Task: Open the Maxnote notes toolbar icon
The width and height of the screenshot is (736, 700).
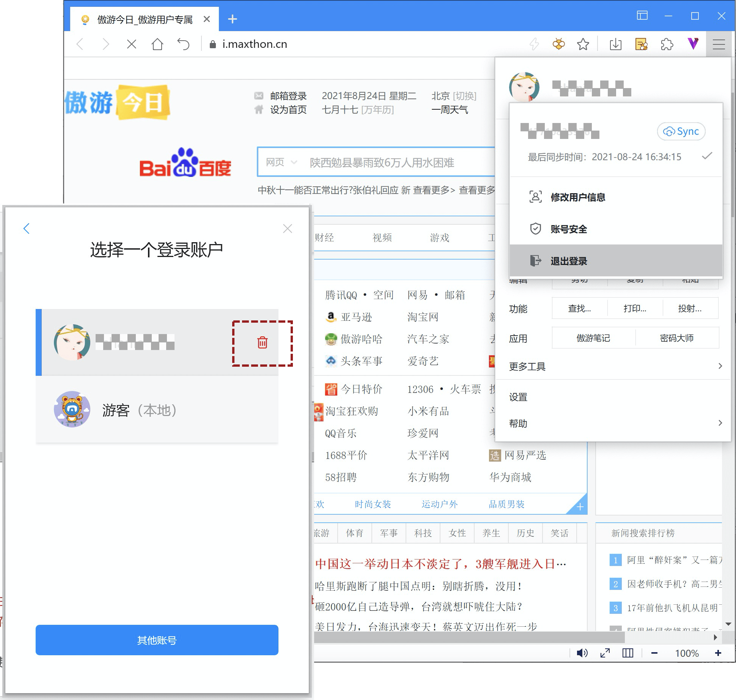Action: [x=641, y=44]
